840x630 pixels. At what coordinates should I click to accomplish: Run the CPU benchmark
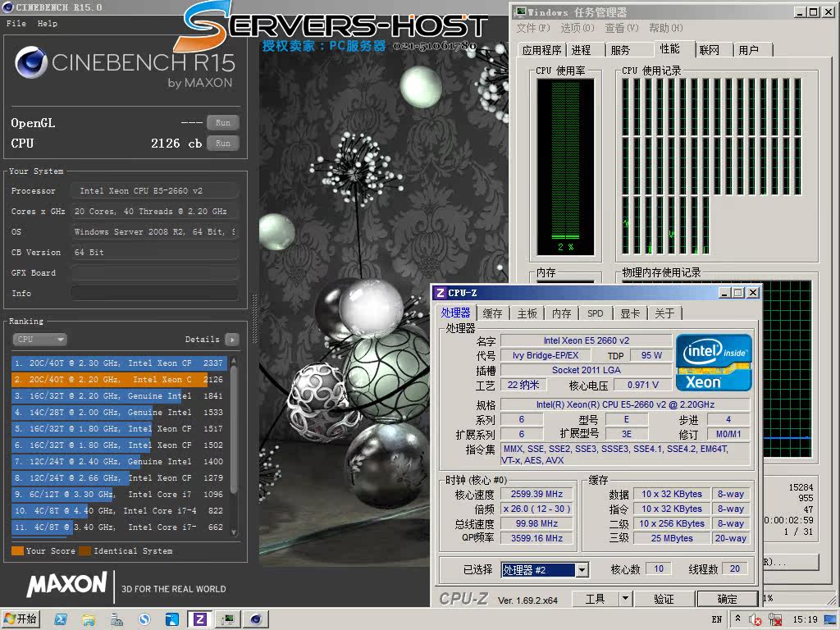tap(223, 143)
